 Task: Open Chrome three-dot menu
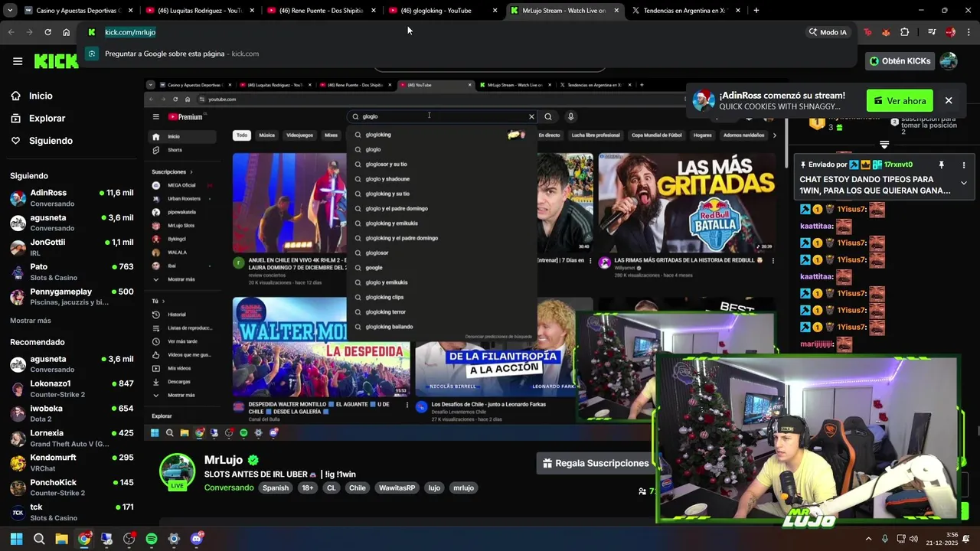point(969,32)
